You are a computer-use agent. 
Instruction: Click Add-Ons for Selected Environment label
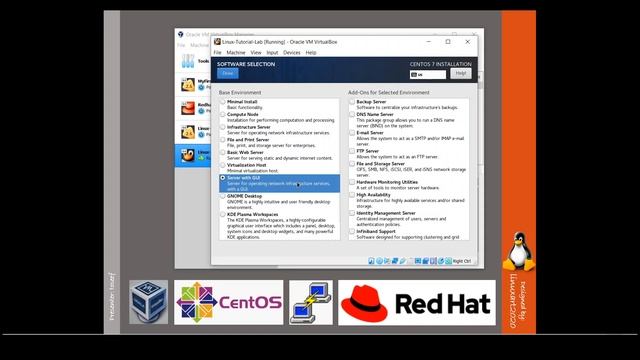(389, 93)
